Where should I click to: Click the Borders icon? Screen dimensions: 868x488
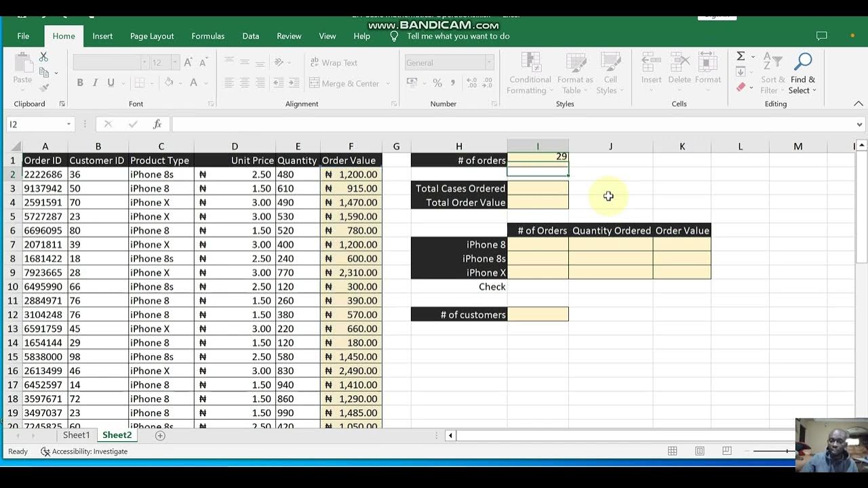pyautogui.click(x=139, y=83)
